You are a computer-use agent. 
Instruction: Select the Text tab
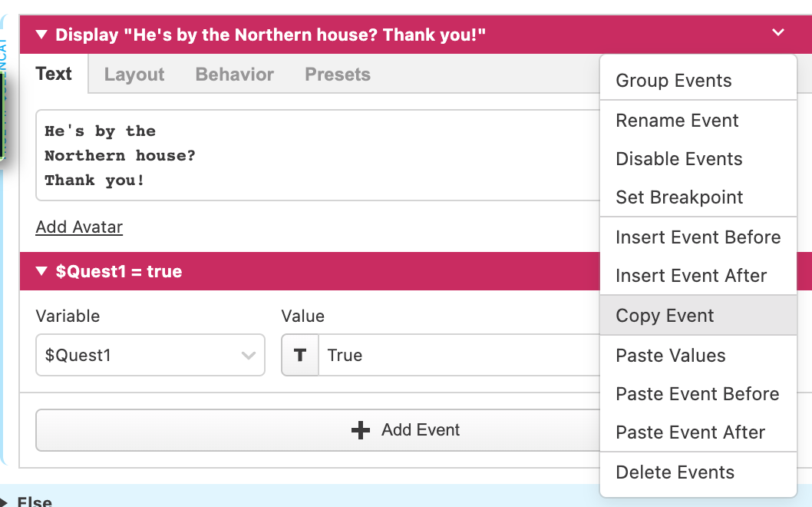(54, 75)
